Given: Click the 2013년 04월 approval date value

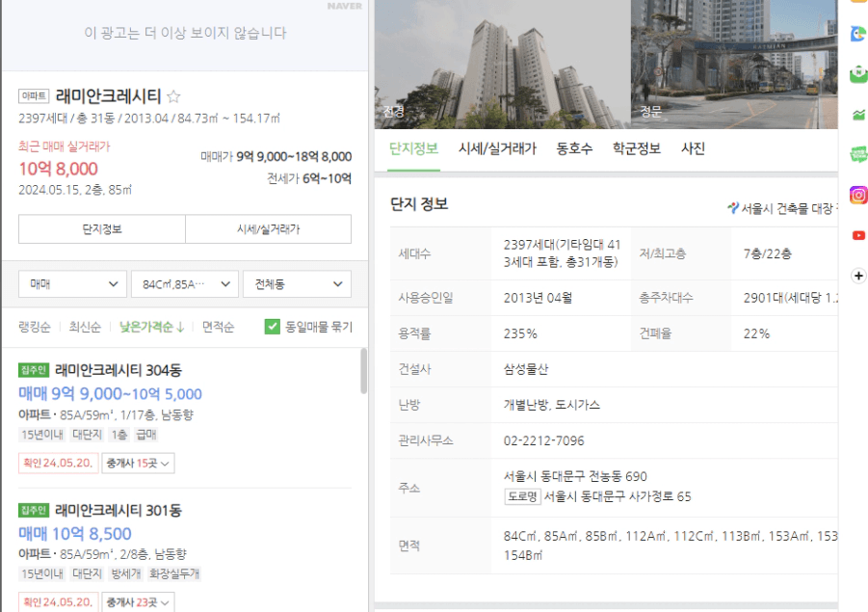Looking at the screenshot, I should pos(538,298).
